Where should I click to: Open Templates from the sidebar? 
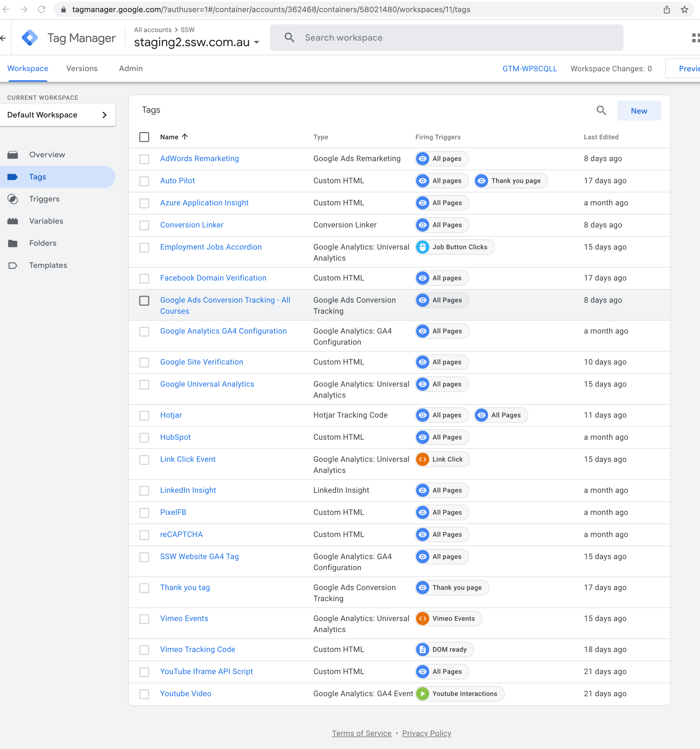click(48, 265)
